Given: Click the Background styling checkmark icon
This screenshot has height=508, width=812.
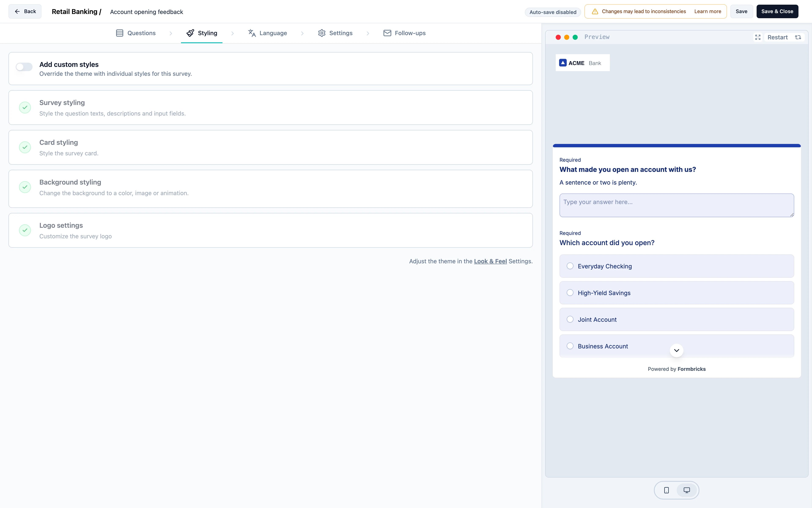Looking at the screenshot, I should [25, 187].
